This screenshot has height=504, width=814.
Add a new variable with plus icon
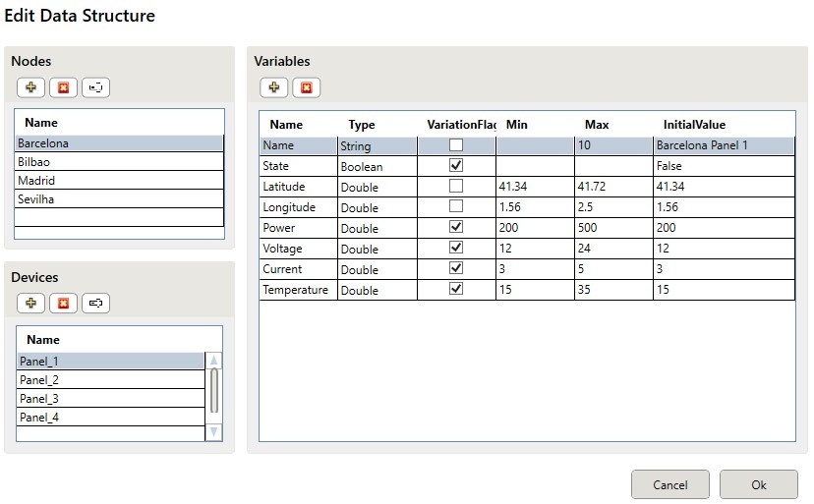click(x=274, y=87)
